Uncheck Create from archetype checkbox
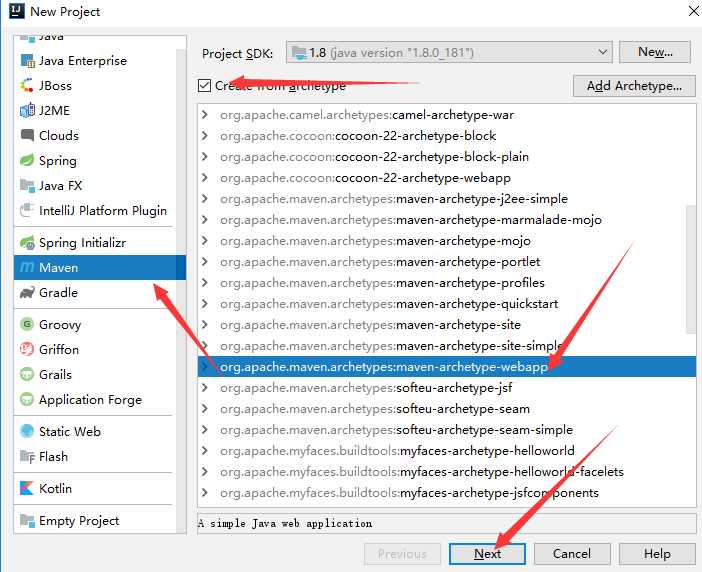This screenshot has height=572, width=702. [x=204, y=85]
